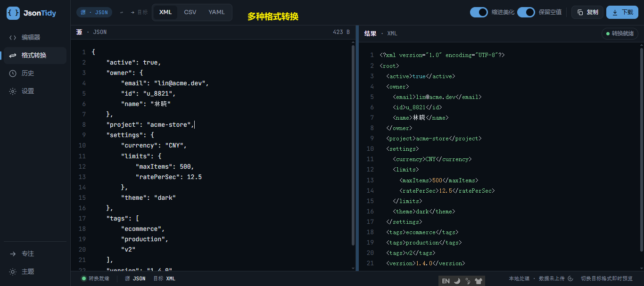644x286 pixels.
Task: Click the <tags>production</tags> result line
Action: (x=424, y=243)
